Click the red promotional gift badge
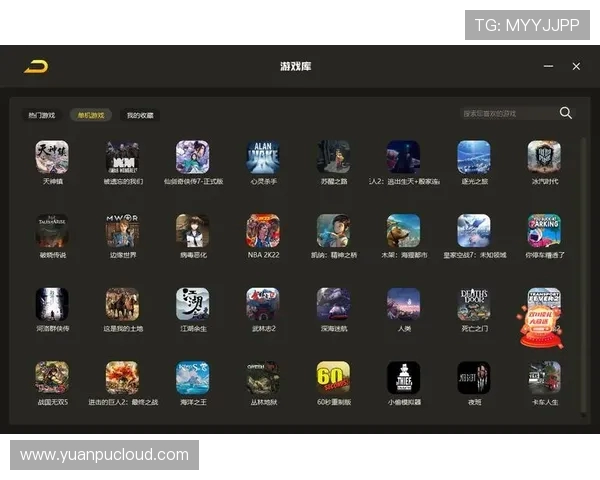Image resolution: width=600 pixels, height=480 pixels. [x=540, y=327]
